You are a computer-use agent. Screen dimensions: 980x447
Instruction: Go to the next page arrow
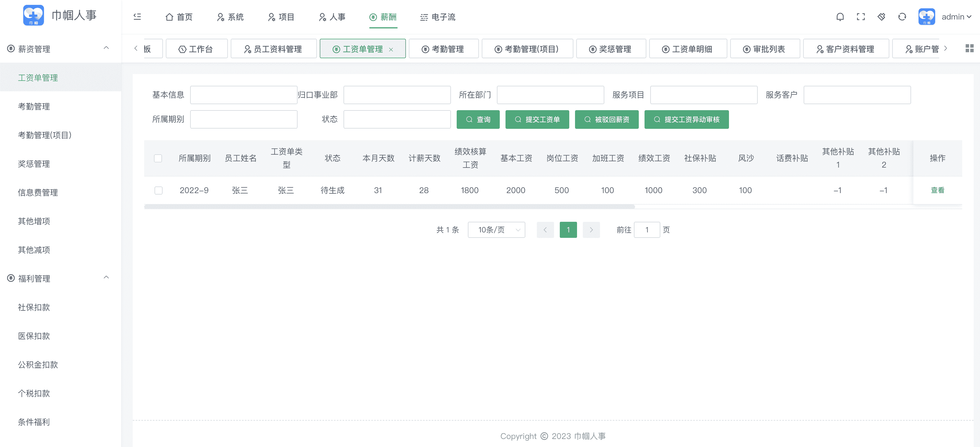tap(591, 230)
